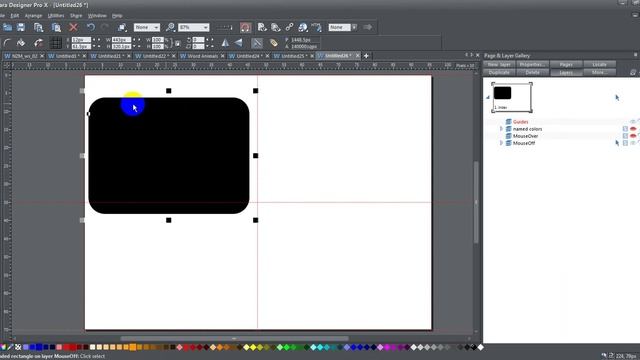The height and width of the screenshot is (360, 640).
Task: Click the Copy icon
Action: (x=38, y=27)
